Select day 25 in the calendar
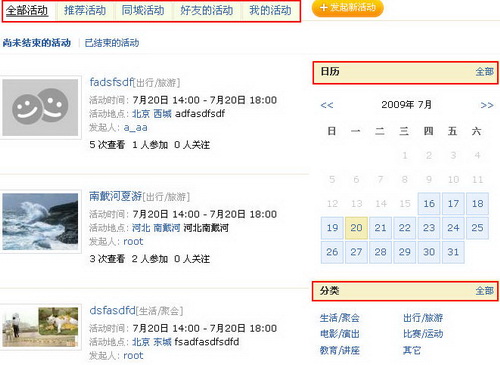This screenshot has width=500, height=365. pyautogui.click(x=477, y=228)
